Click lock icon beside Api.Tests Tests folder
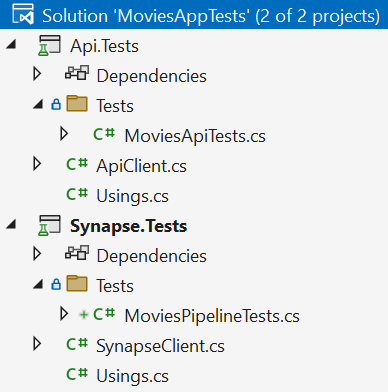The height and width of the screenshot is (392, 388). [56, 105]
